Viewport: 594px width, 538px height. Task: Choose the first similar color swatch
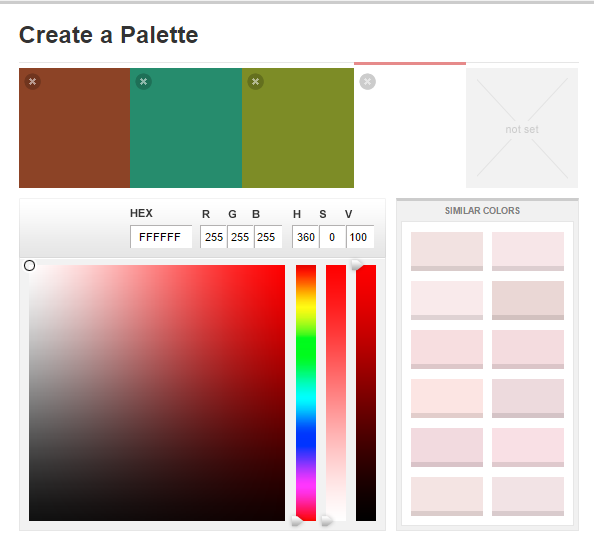pyautogui.click(x=447, y=251)
